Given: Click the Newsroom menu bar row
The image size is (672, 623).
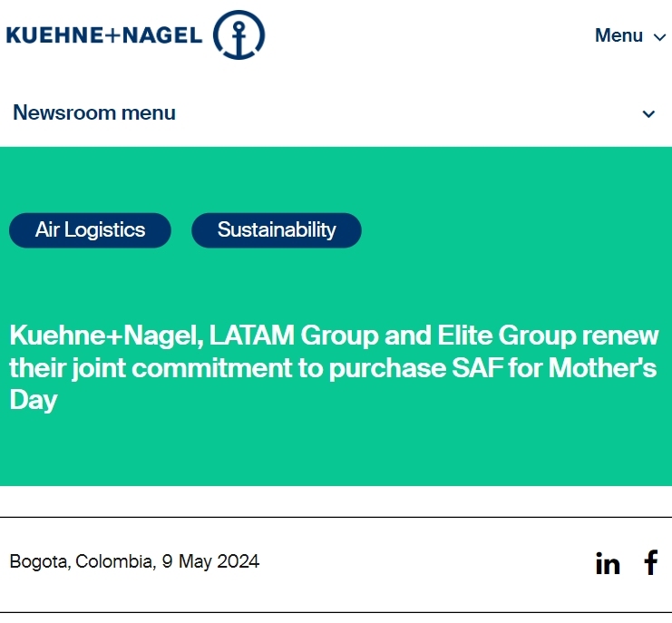Looking at the screenshot, I should (x=336, y=113).
